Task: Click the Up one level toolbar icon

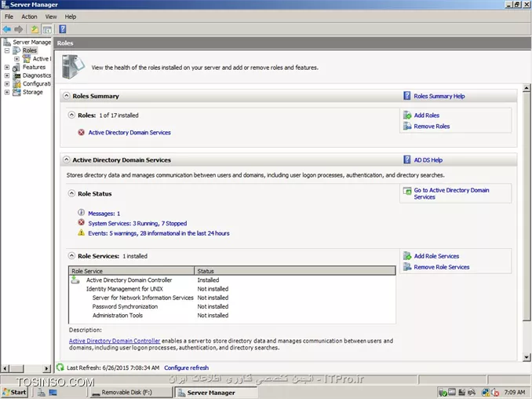Action: [35, 29]
